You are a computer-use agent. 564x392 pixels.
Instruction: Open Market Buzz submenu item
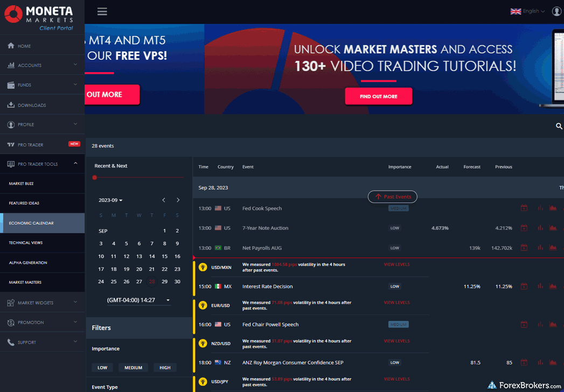pos(42,184)
